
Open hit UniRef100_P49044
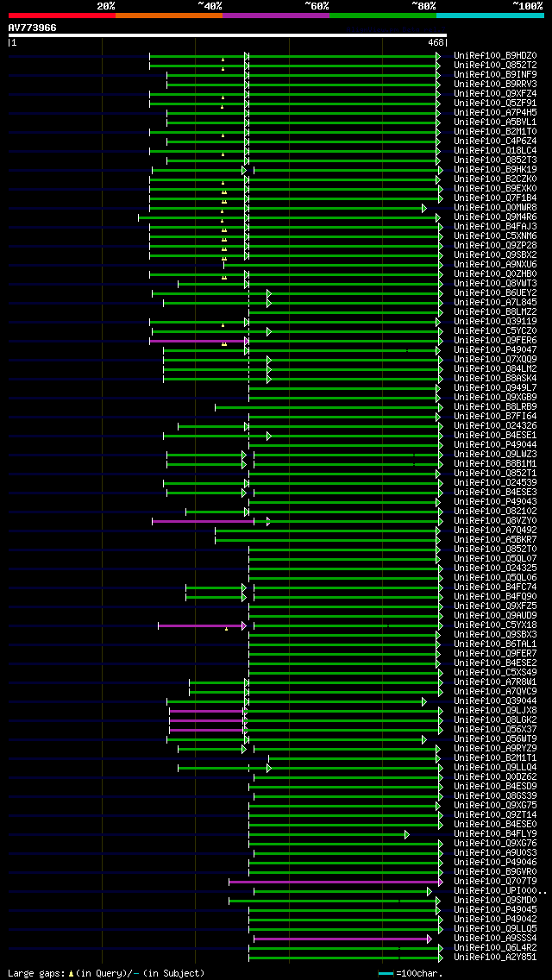pyautogui.click(x=495, y=445)
